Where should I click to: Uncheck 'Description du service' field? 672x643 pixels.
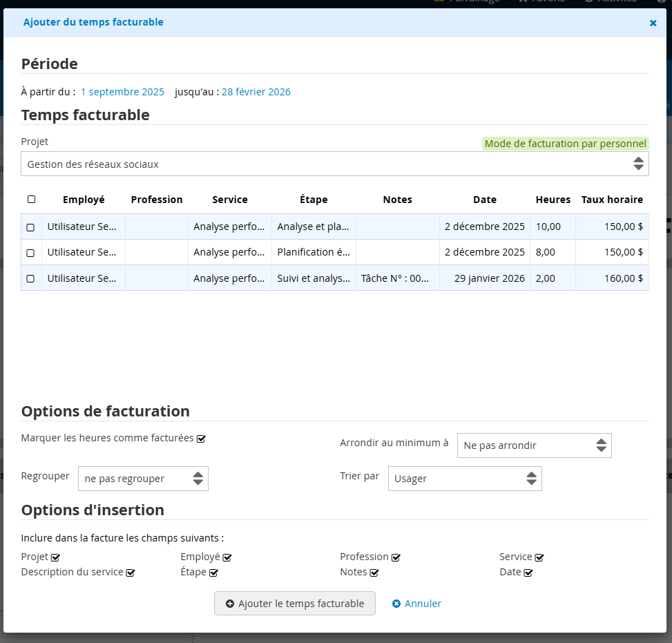[131, 573]
